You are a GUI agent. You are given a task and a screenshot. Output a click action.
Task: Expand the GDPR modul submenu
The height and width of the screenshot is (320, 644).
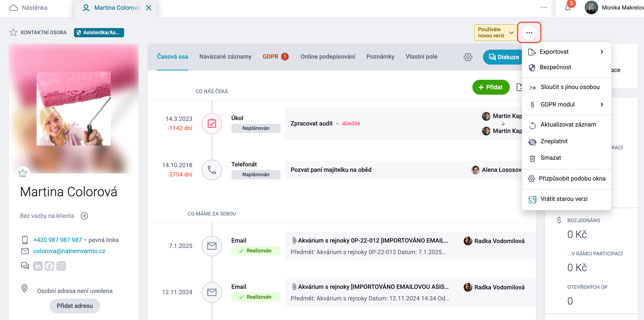pyautogui.click(x=567, y=104)
